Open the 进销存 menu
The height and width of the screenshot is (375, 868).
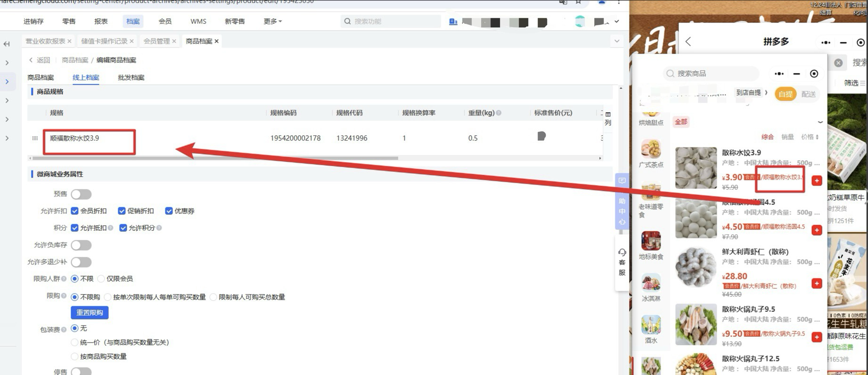pyautogui.click(x=33, y=21)
